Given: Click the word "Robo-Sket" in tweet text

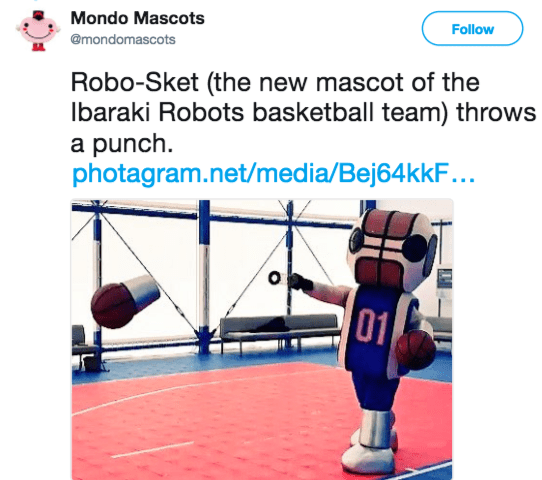Looking at the screenshot, I should click(x=134, y=82).
